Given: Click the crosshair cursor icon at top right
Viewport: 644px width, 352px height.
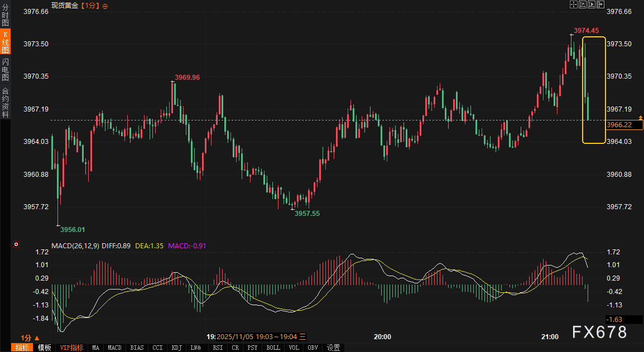Looking at the screenshot, I should (573, 4).
